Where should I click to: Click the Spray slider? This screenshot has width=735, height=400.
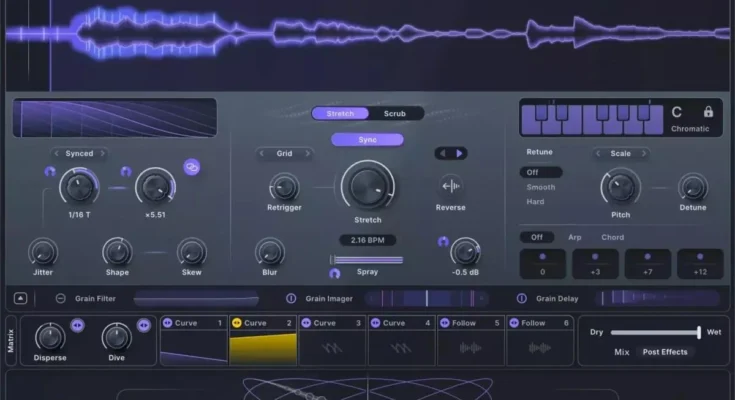pos(367,260)
